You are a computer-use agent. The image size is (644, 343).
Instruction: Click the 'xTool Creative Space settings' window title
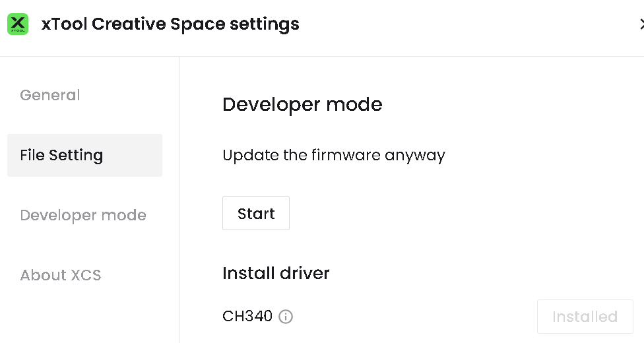pos(170,24)
